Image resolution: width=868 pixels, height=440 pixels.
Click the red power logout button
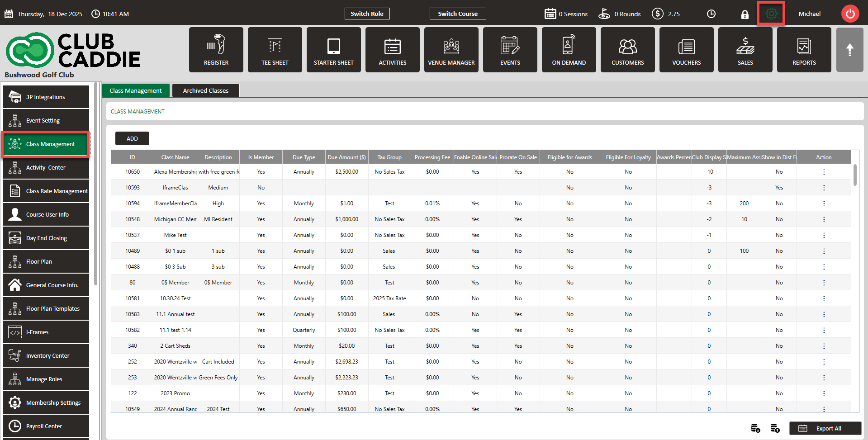pyautogui.click(x=850, y=14)
